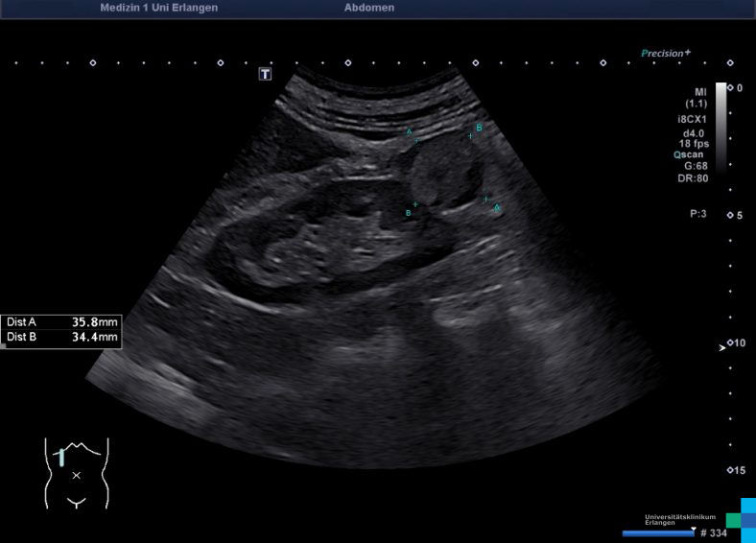Select the probe position indicator on body marker

61,458
